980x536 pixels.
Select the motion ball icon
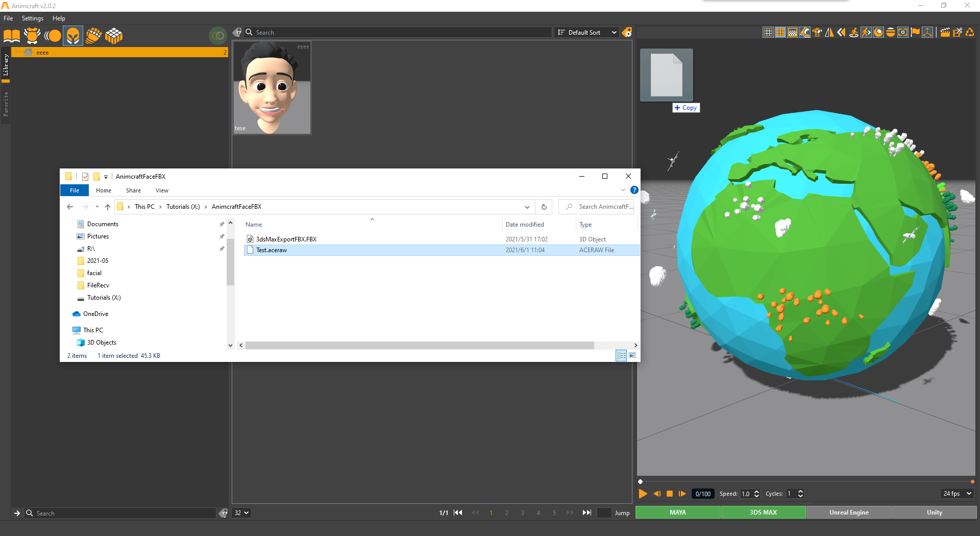coord(53,36)
